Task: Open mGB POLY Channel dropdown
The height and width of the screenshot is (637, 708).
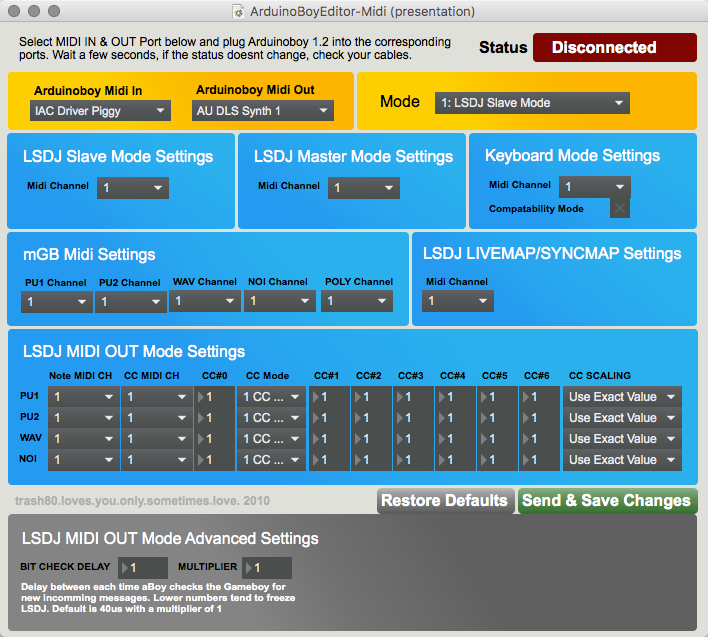Action: [357, 301]
